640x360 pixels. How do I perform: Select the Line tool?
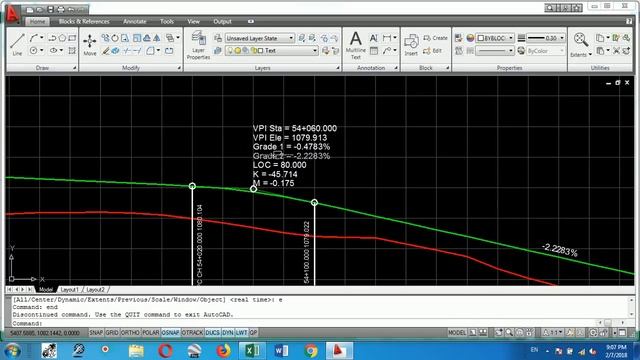click(x=17, y=44)
